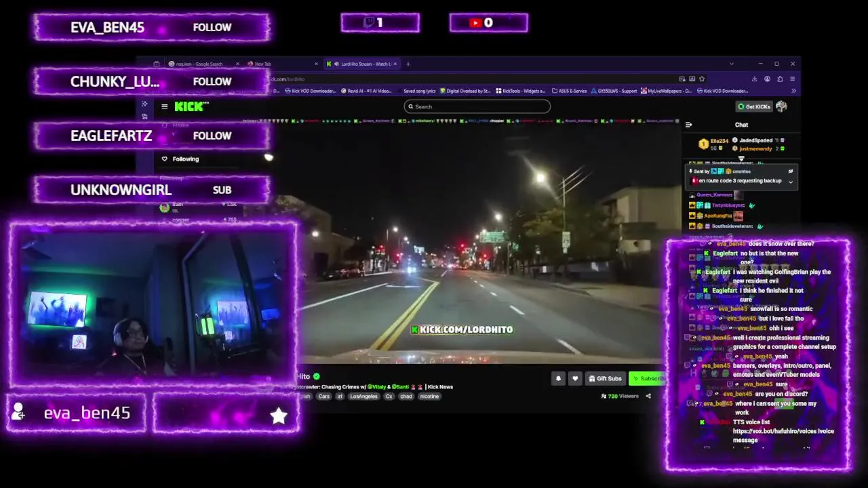The height and width of the screenshot is (488, 868).
Task: Switch to the New Tab browser tab
Action: [281, 64]
